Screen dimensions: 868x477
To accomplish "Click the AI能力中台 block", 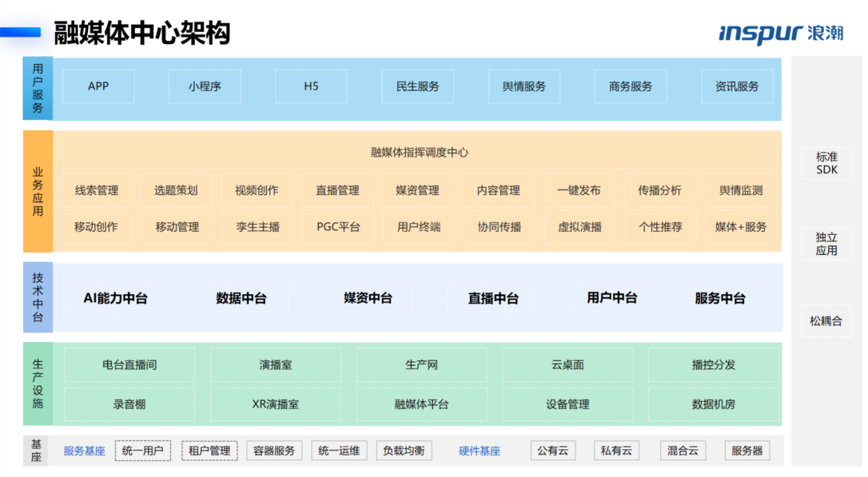I will point(115,298).
